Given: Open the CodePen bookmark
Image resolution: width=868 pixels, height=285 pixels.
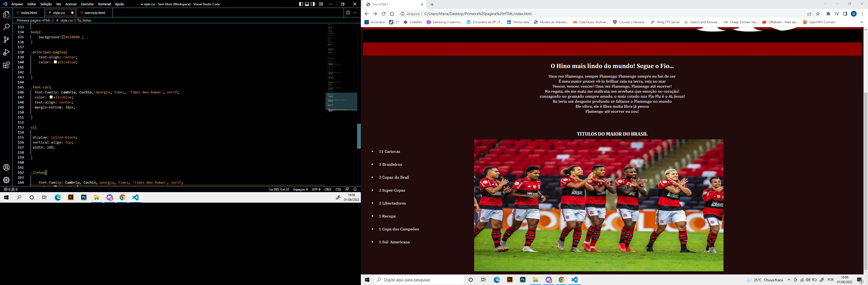Looking at the screenshot, I should [x=413, y=22].
